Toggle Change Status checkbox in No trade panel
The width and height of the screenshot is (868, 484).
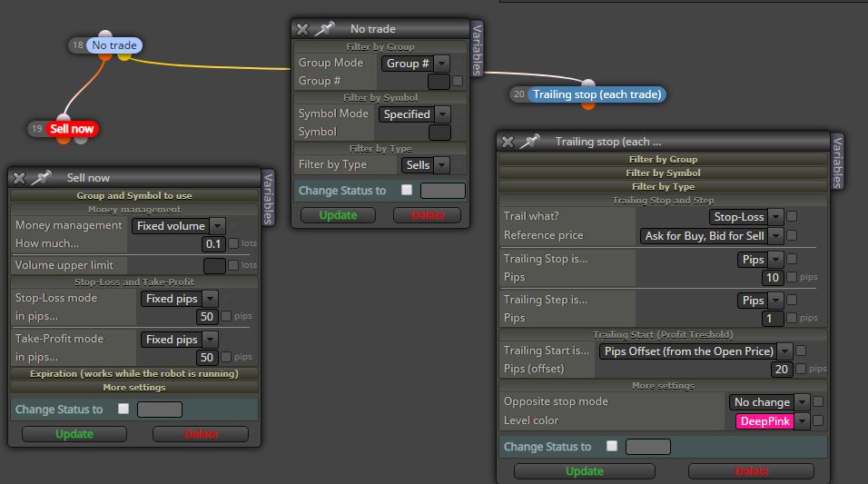click(x=407, y=190)
